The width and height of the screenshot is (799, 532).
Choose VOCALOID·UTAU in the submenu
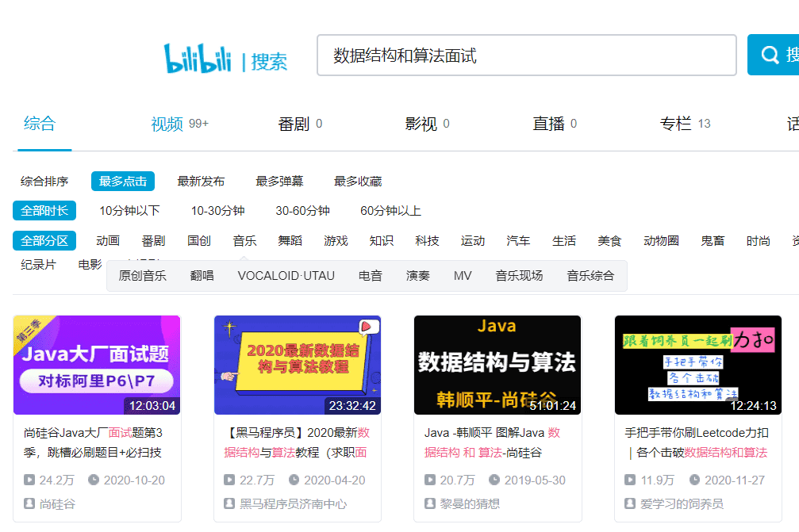pyautogui.click(x=286, y=276)
